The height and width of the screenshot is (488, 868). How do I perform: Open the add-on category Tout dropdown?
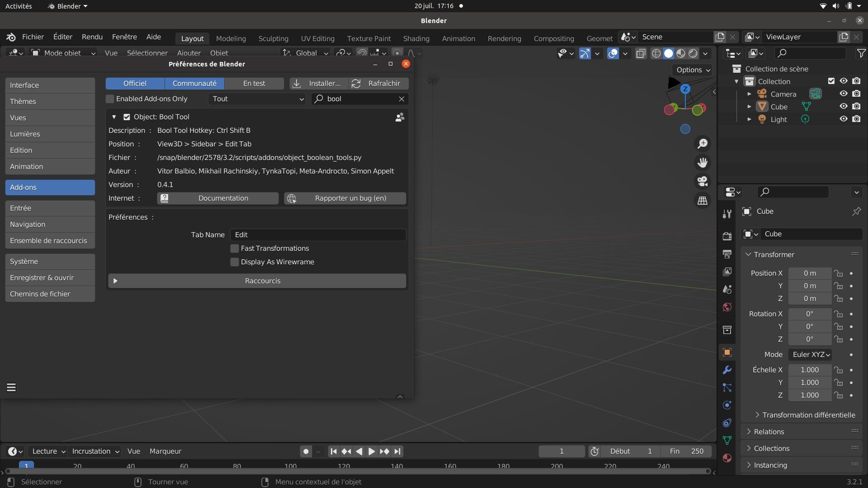pos(257,99)
